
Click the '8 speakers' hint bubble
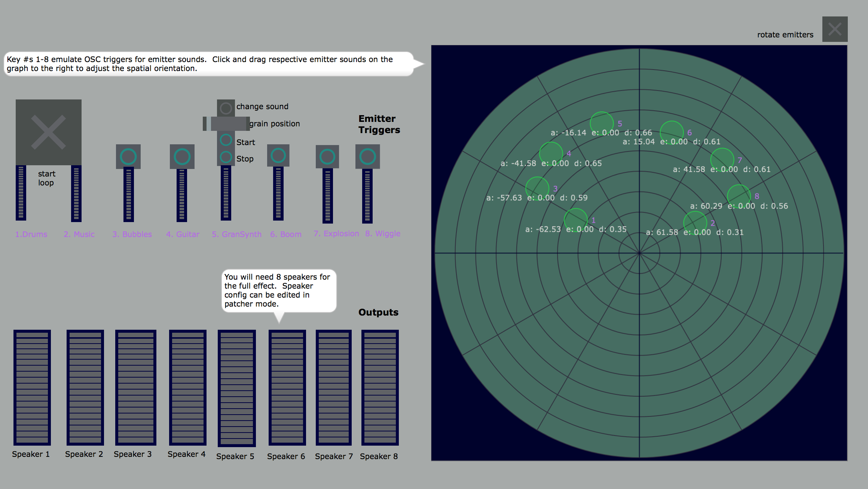click(x=279, y=290)
